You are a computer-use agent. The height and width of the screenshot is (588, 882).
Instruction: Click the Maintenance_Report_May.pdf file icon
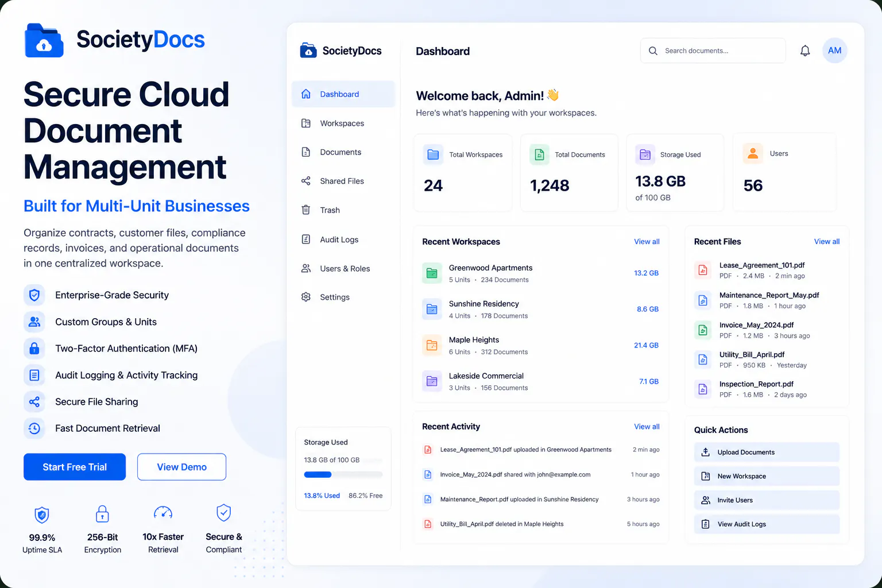coord(702,300)
